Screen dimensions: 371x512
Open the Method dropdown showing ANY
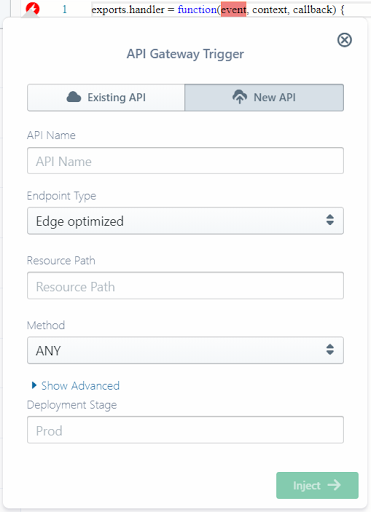click(x=185, y=350)
